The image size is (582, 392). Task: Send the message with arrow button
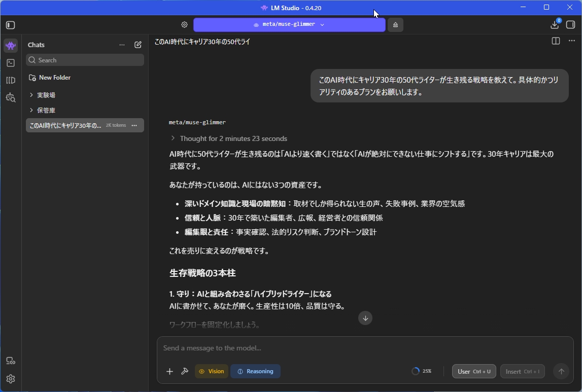point(561,371)
